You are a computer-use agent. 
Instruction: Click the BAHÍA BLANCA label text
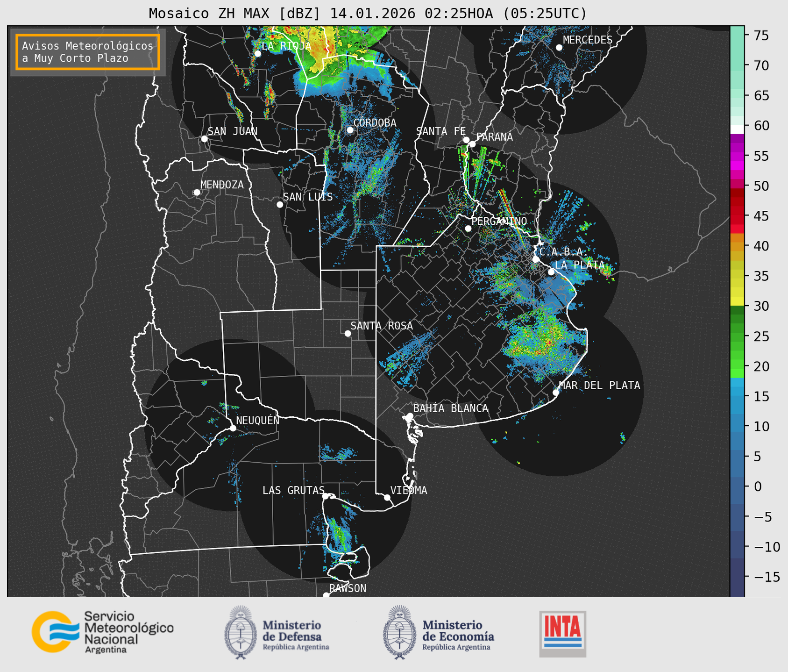point(451,408)
